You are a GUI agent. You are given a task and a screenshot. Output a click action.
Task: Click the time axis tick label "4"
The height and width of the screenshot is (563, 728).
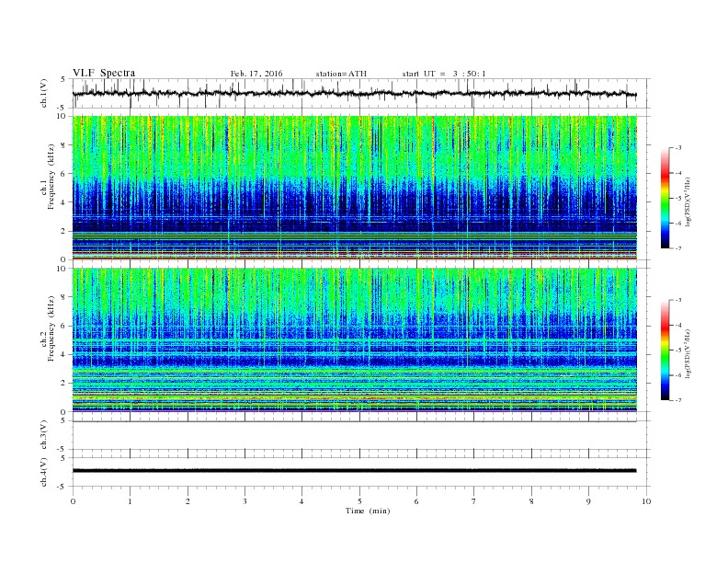pyautogui.click(x=301, y=501)
